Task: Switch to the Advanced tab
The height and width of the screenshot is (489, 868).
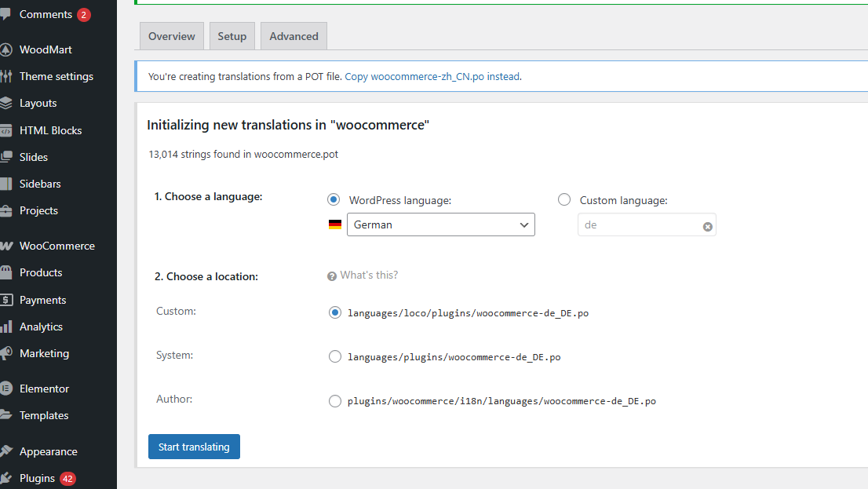Action: [293, 35]
